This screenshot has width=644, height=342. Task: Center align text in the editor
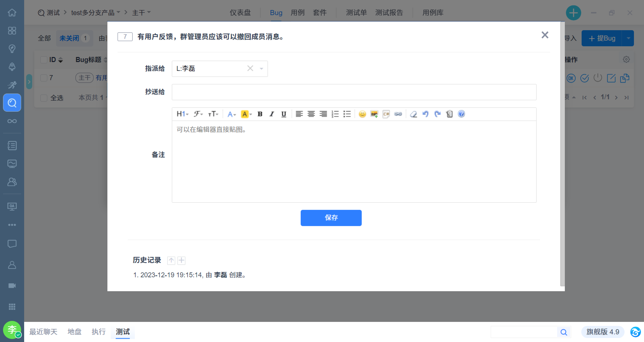(311, 114)
